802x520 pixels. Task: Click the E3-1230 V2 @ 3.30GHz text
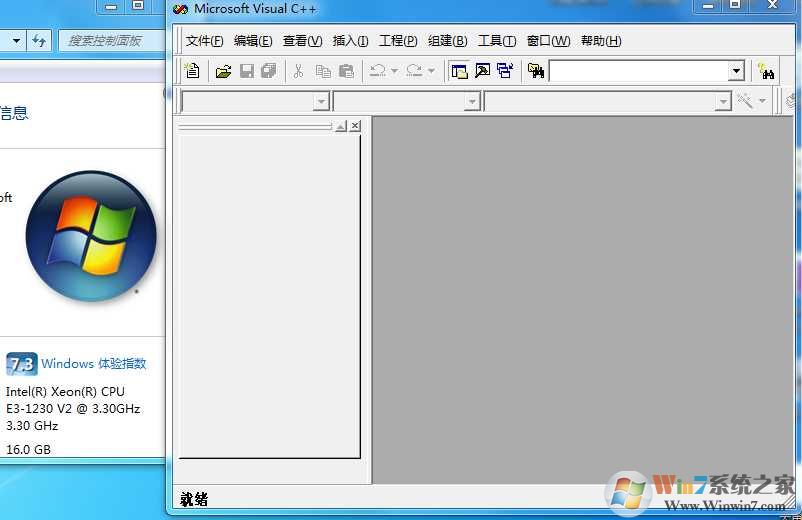pyautogui.click(x=73, y=409)
